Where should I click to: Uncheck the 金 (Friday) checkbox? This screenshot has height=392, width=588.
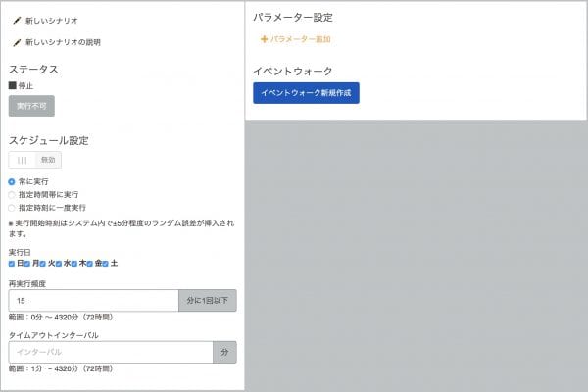tap(89, 264)
